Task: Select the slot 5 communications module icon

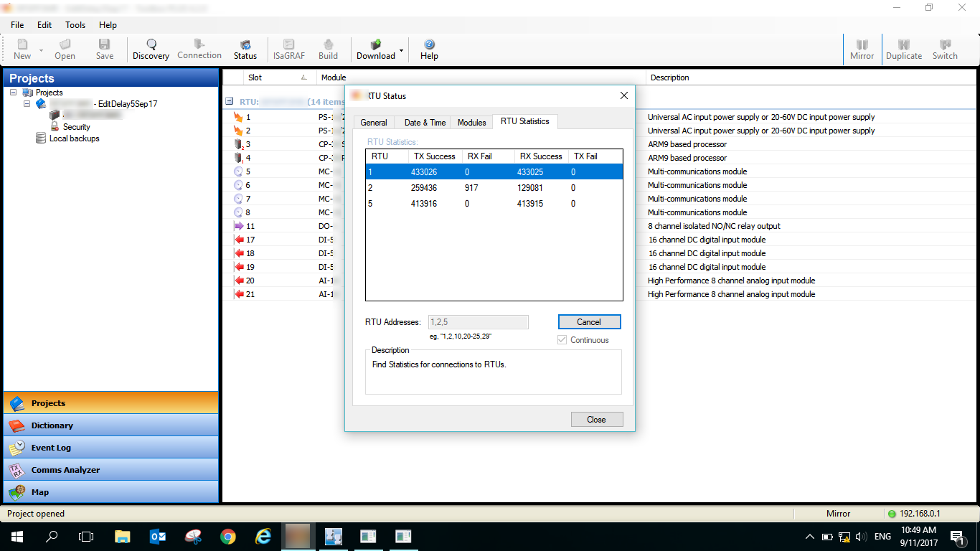Action: [x=238, y=171]
